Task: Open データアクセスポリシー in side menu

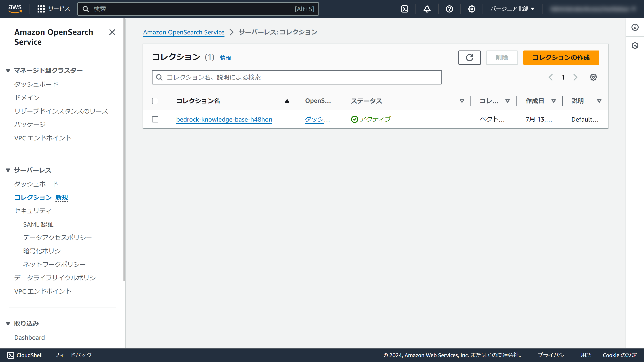Action: pos(57,238)
